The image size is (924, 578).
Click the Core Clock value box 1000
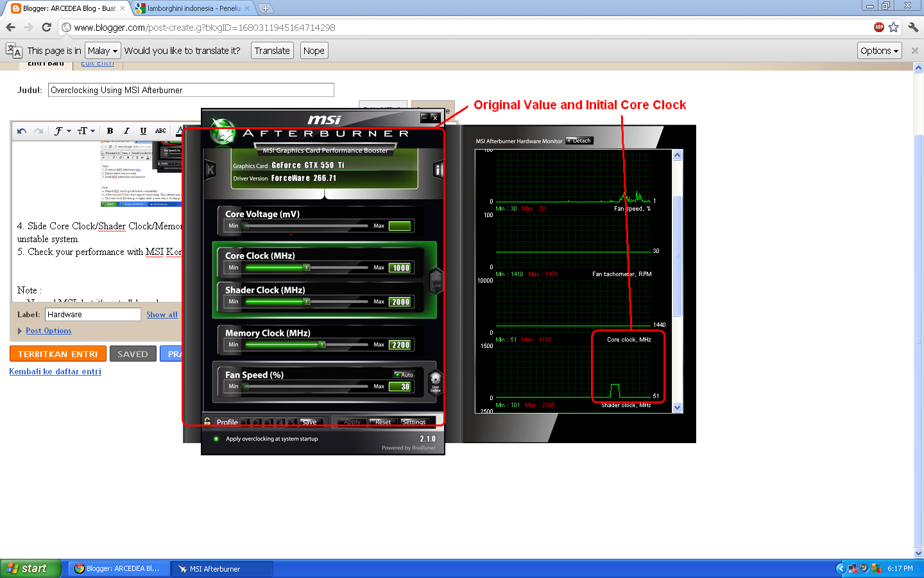(401, 268)
